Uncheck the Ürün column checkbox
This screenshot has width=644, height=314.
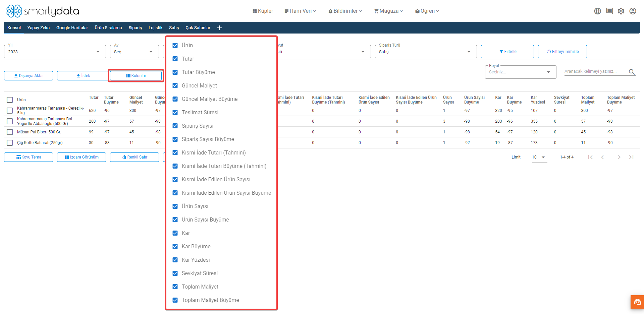click(175, 45)
